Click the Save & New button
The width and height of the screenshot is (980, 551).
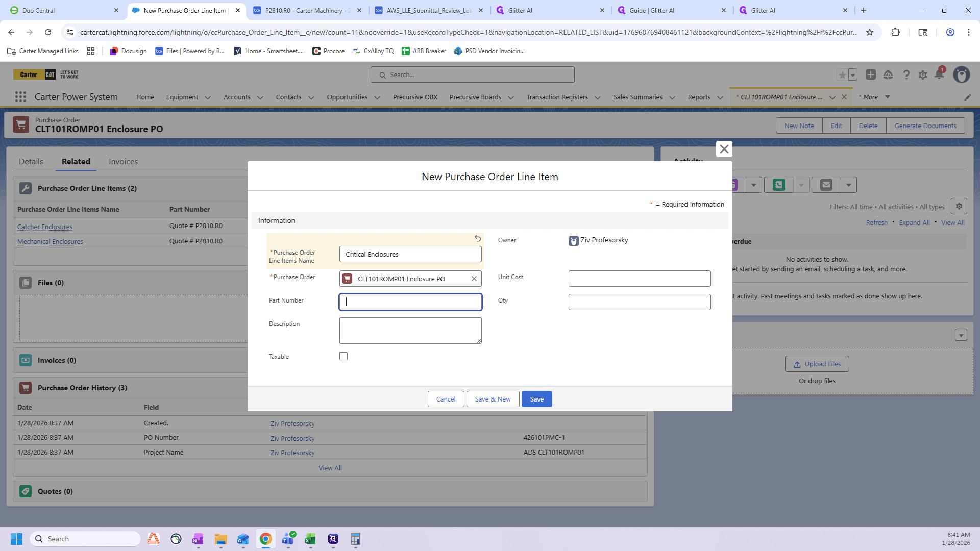493,399
